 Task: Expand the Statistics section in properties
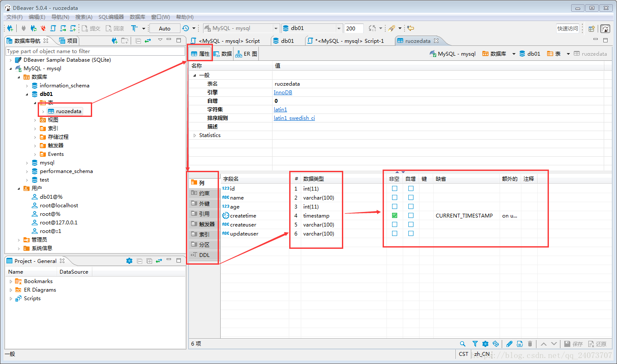195,135
